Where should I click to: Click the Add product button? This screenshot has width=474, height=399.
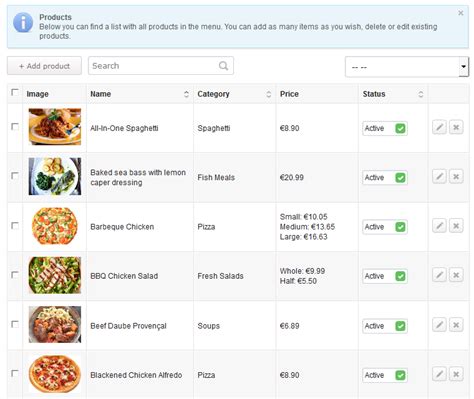pyautogui.click(x=44, y=66)
